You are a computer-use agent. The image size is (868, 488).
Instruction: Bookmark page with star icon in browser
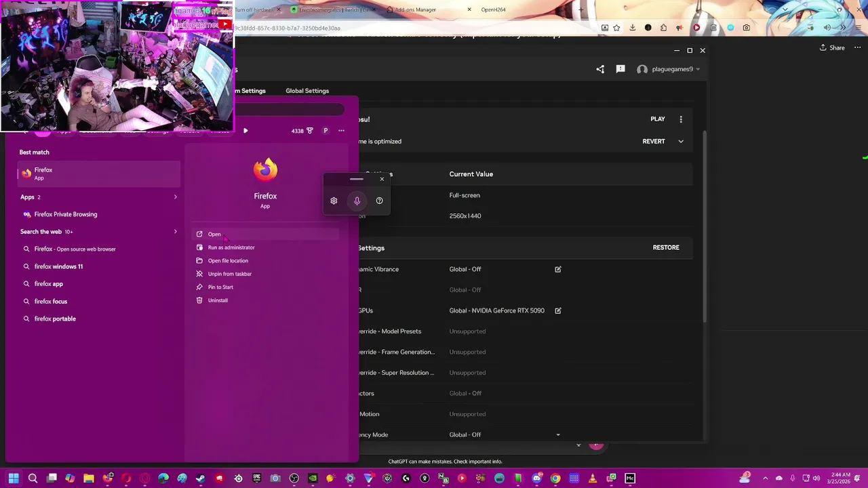[x=616, y=28]
